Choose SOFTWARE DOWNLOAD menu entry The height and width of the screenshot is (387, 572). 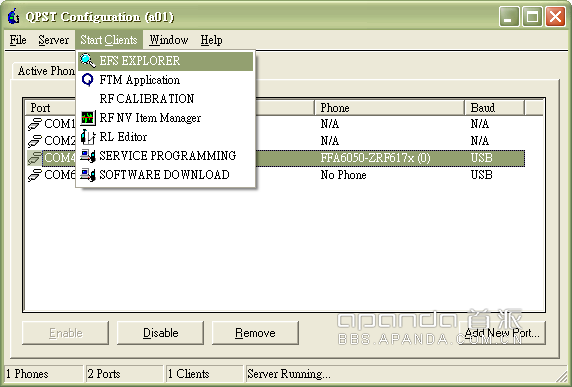(x=166, y=175)
